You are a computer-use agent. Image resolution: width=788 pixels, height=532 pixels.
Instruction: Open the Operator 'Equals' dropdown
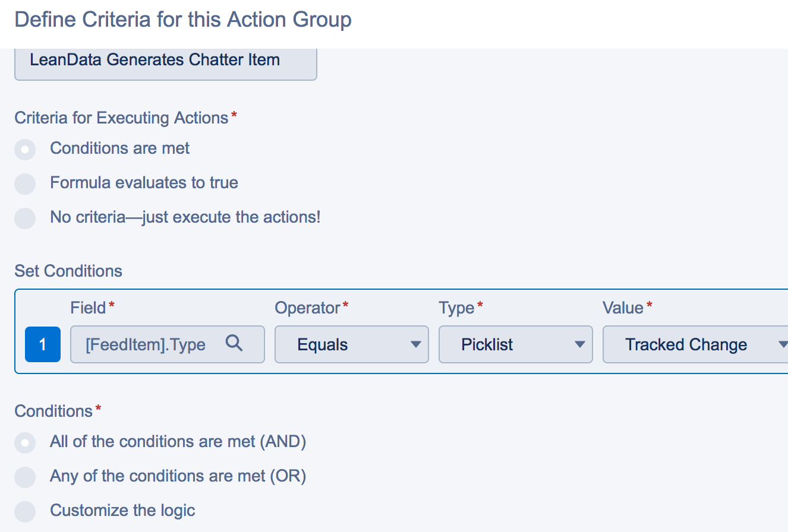coord(351,344)
